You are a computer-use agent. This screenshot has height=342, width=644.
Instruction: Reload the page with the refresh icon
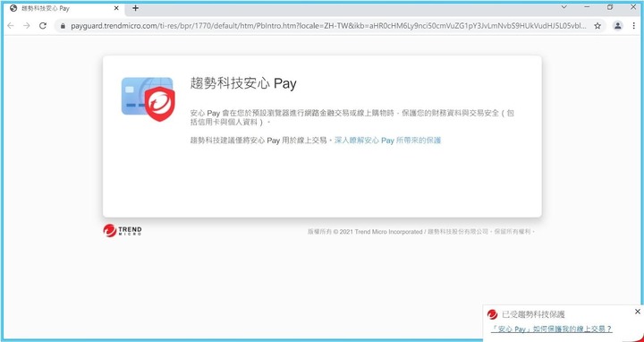(43, 25)
